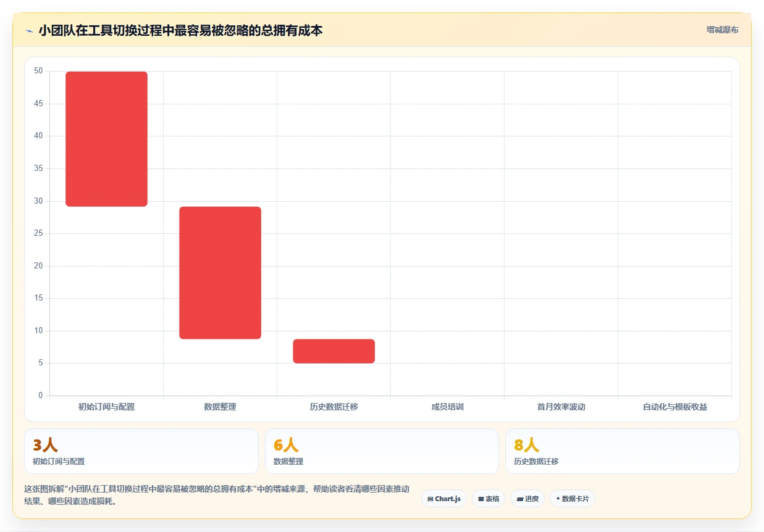
Task: Click the y-axis value 25
Action: click(38, 233)
